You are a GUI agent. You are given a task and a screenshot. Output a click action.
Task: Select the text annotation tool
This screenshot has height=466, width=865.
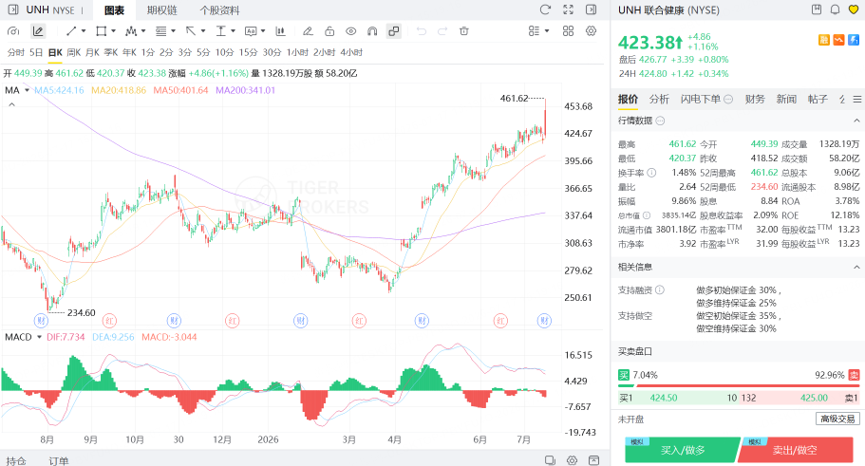[221, 31]
